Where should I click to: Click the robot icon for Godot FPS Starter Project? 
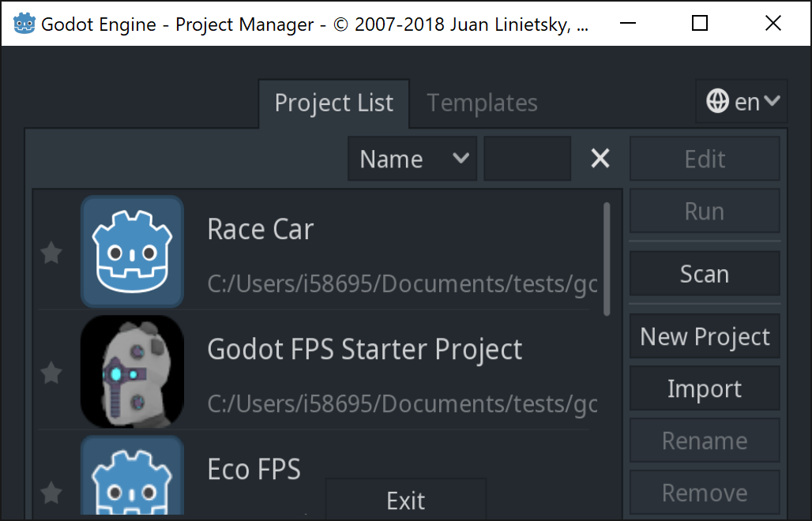tap(132, 371)
